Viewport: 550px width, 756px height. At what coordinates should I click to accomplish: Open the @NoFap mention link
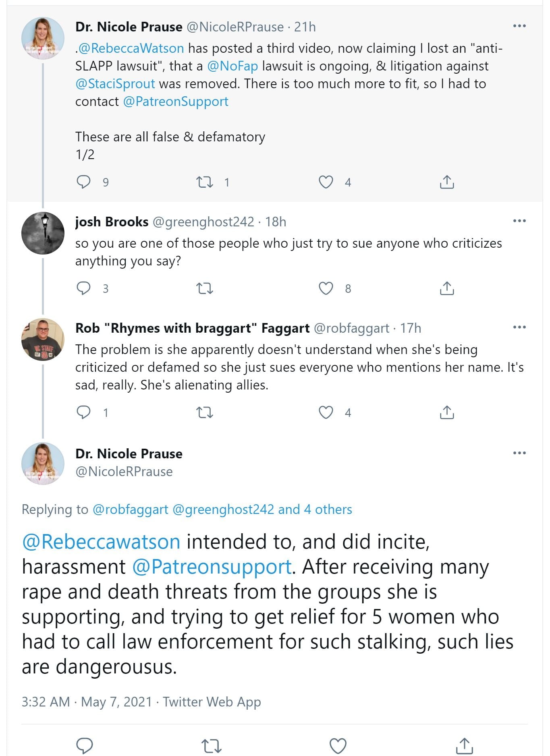232,66
